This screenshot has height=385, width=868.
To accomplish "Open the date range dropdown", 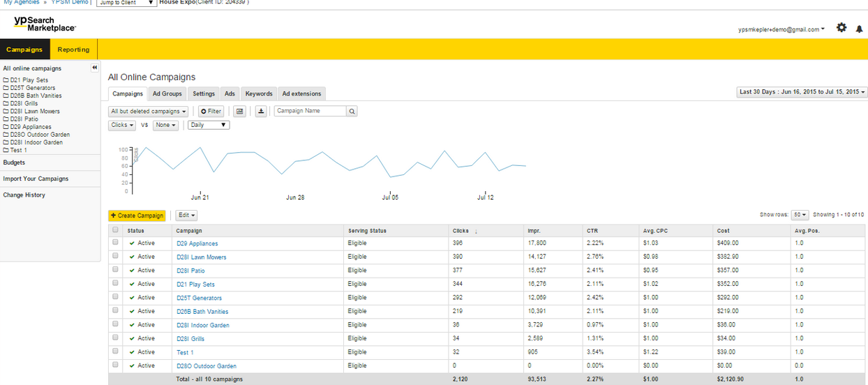I will [x=802, y=92].
